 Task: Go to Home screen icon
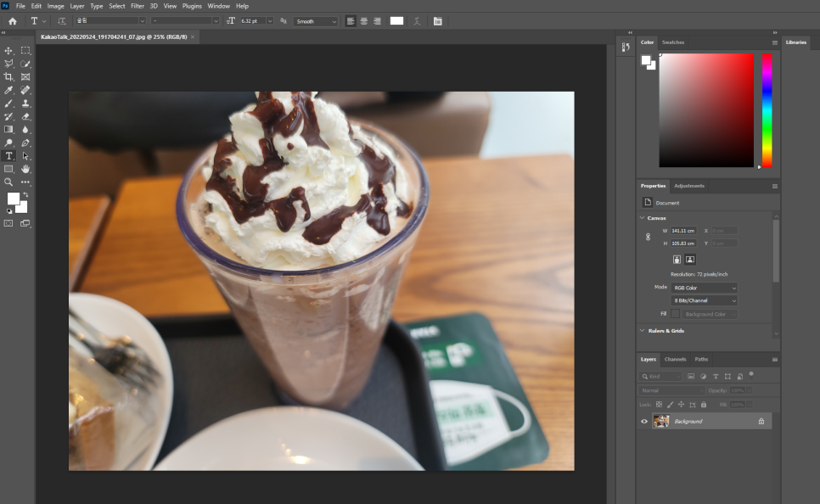pos(13,21)
